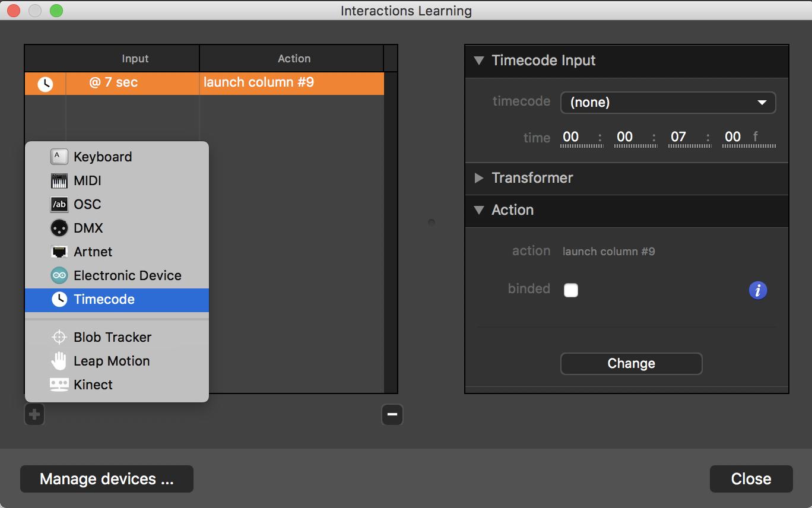Click the Artnet network icon
Image resolution: width=812 pixels, height=508 pixels.
pos(59,252)
